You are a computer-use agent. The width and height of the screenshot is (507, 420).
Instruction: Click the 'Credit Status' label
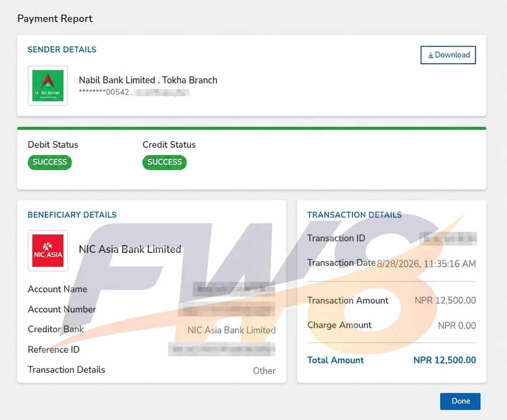169,145
